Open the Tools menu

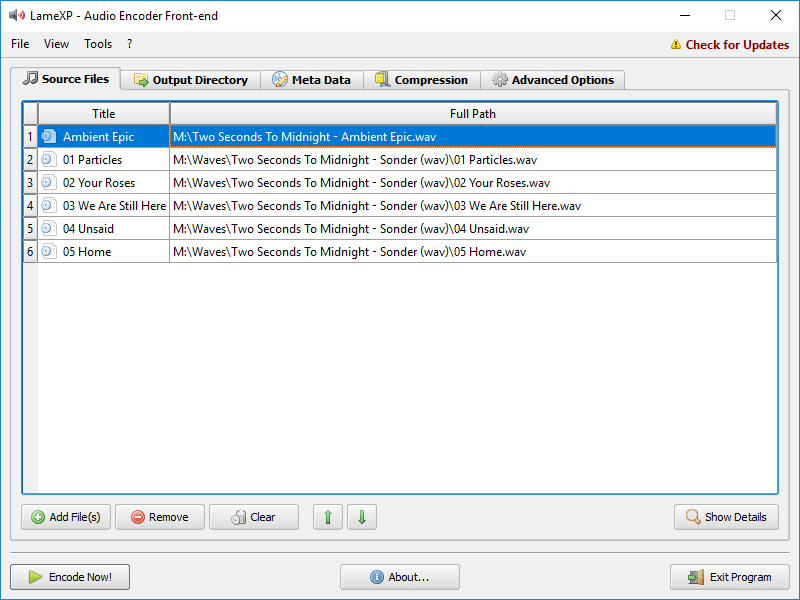(x=98, y=44)
